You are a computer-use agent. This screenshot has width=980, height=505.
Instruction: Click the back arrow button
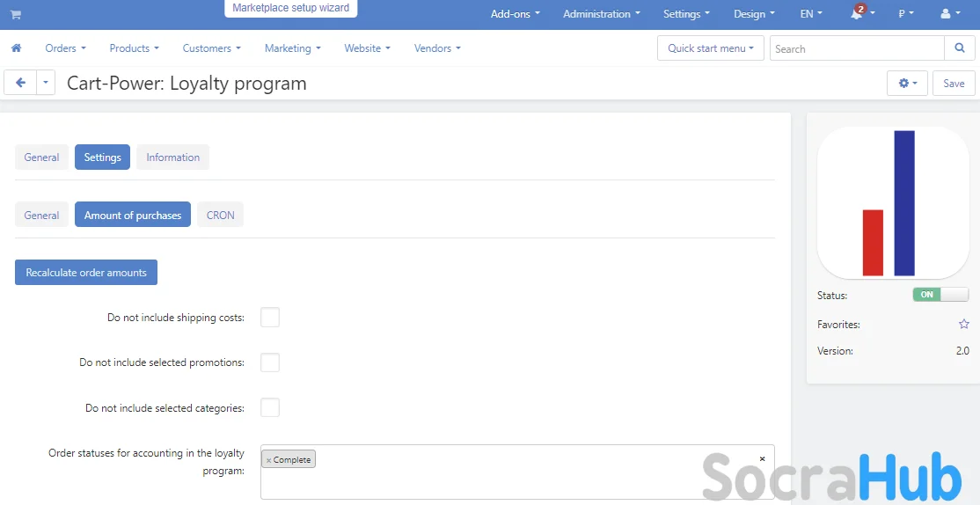pos(20,83)
